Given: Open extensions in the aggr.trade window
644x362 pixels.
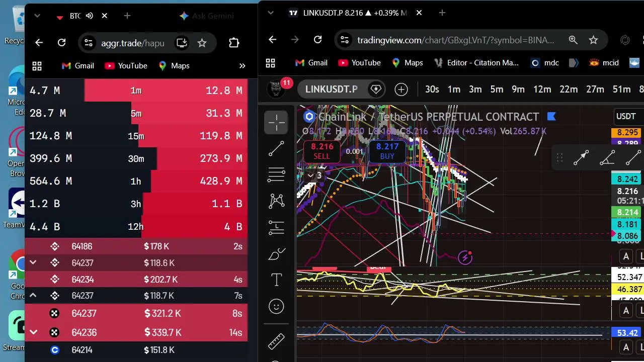Looking at the screenshot, I should [x=234, y=43].
